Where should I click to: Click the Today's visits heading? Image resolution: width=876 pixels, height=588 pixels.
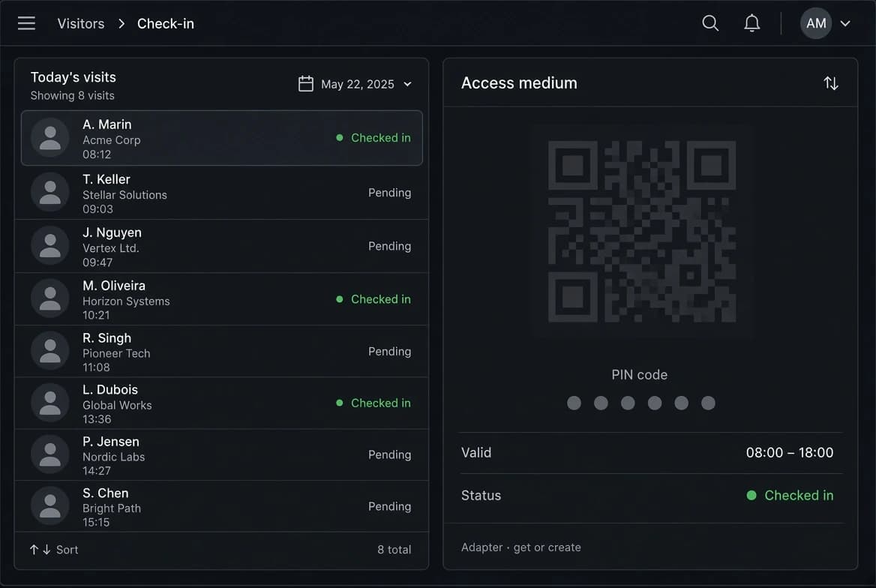73,77
